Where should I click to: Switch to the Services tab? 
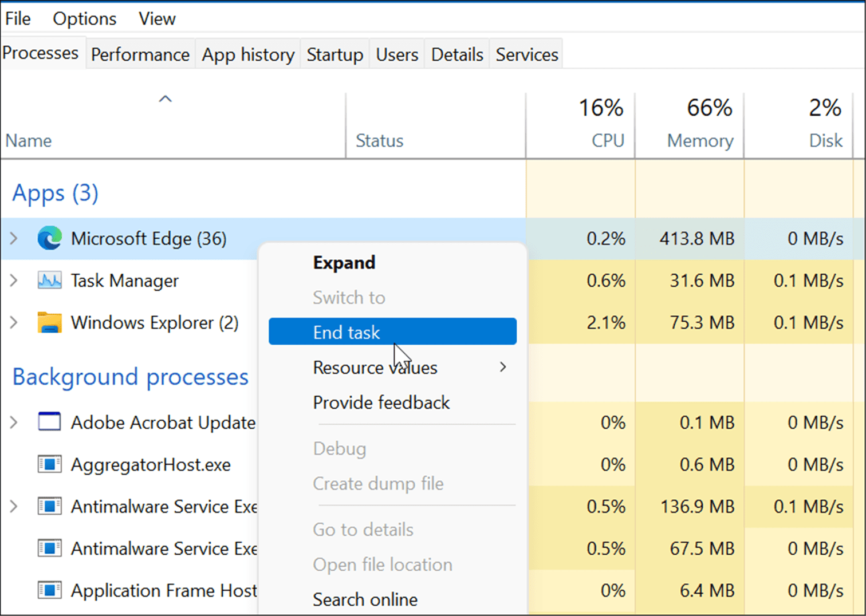tap(525, 54)
